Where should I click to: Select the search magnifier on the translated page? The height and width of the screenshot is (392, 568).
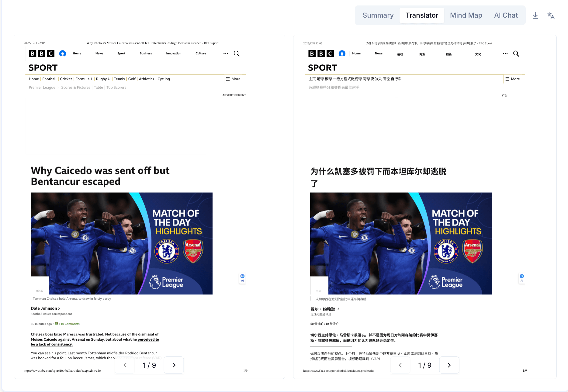click(516, 53)
